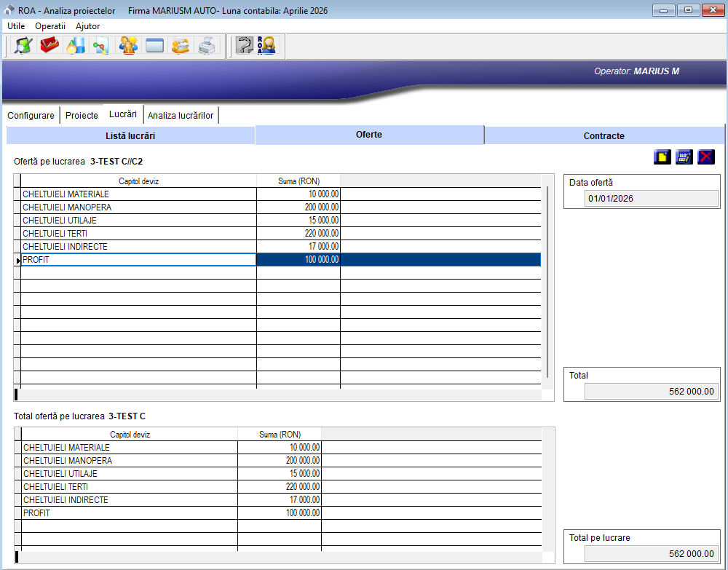728x570 pixels.
Task: Switch to the Proiecte tab
Action: click(x=82, y=116)
